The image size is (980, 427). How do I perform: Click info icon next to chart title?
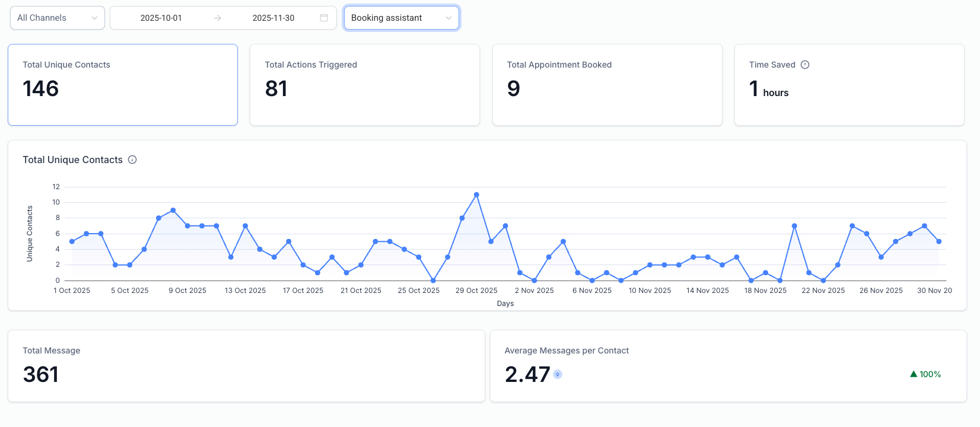[132, 160]
